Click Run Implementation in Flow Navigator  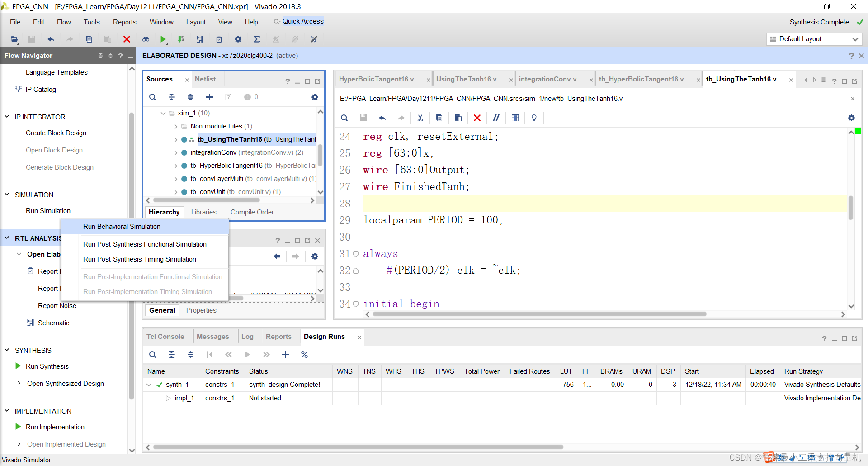[55, 427]
